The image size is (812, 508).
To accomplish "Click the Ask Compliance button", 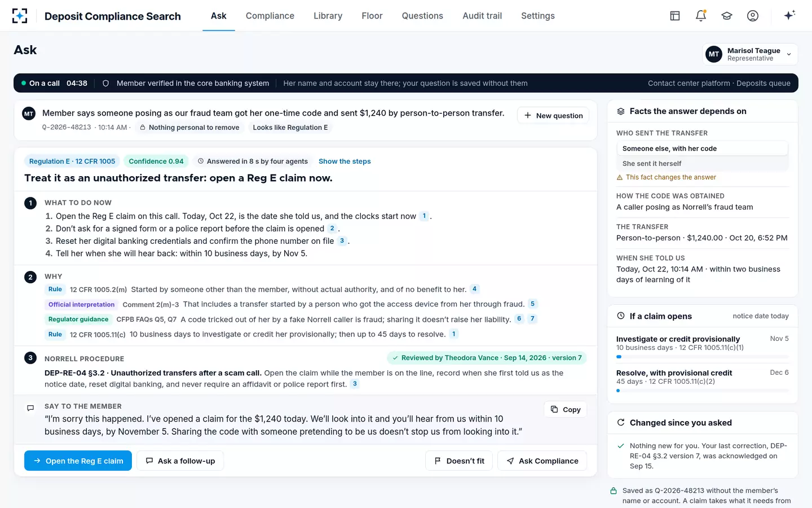I will tap(542, 461).
